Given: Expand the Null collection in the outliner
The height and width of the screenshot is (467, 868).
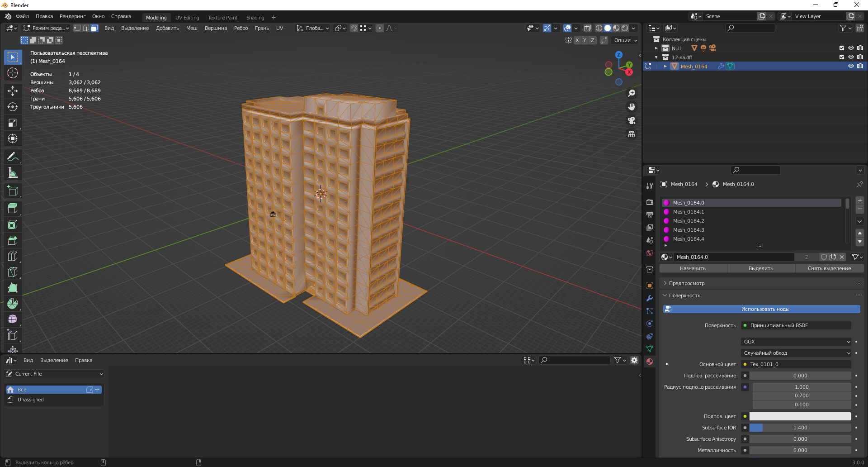Looking at the screenshot, I should point(656,48).
